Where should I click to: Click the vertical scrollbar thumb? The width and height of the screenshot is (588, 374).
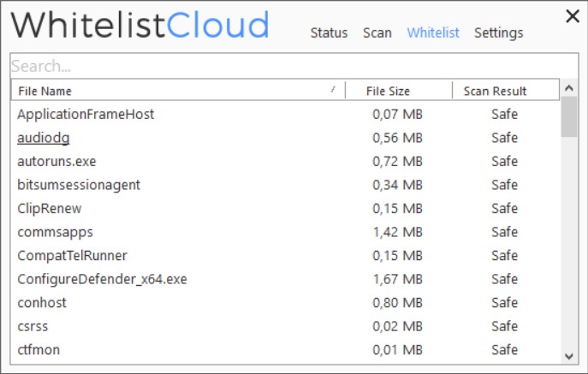pyautogui.click(x=568, y=117)
